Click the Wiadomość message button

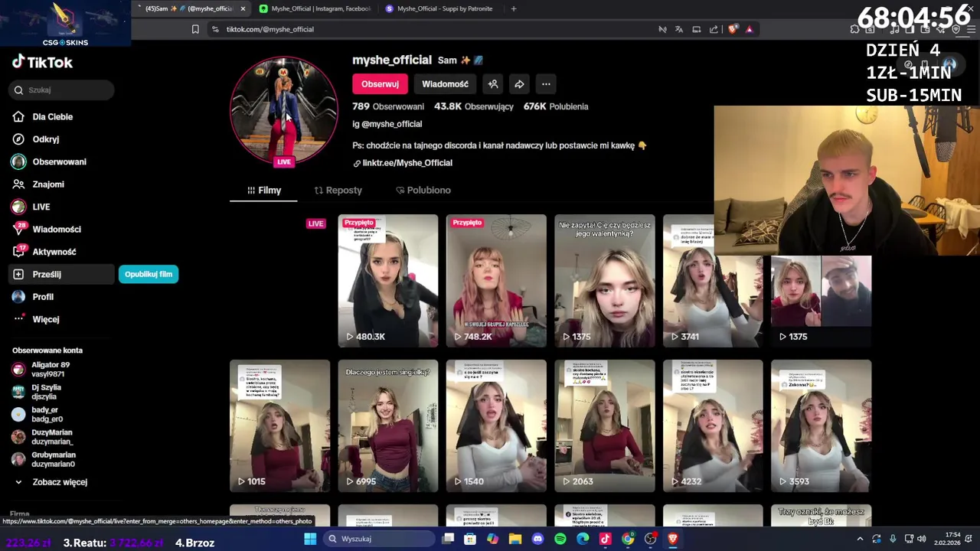pyautogui.click(x=445, y=84)
